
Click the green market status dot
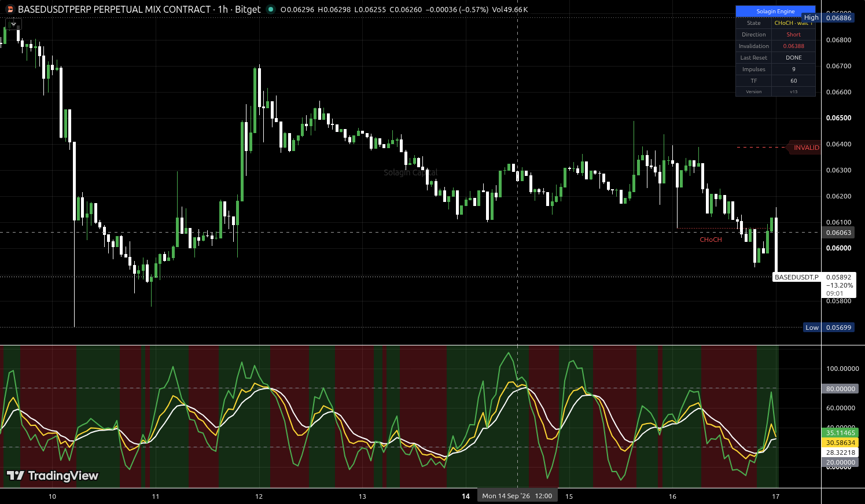click(270, 9)
